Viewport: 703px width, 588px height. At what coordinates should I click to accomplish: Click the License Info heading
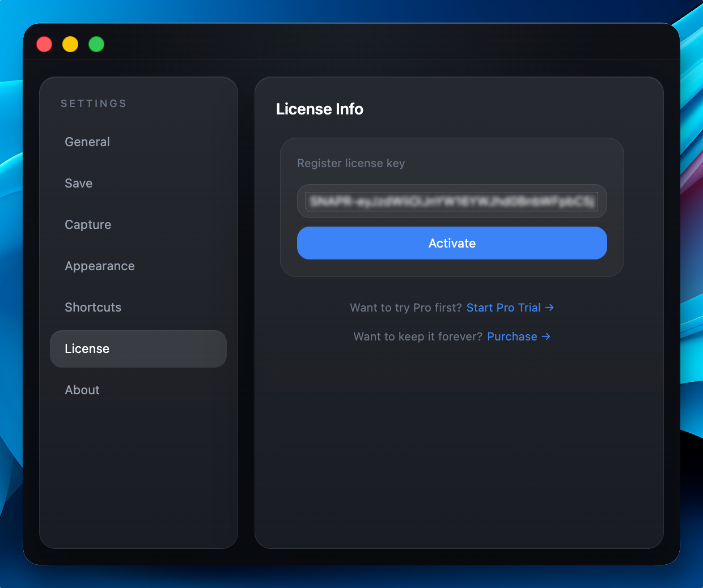point(320,109)
